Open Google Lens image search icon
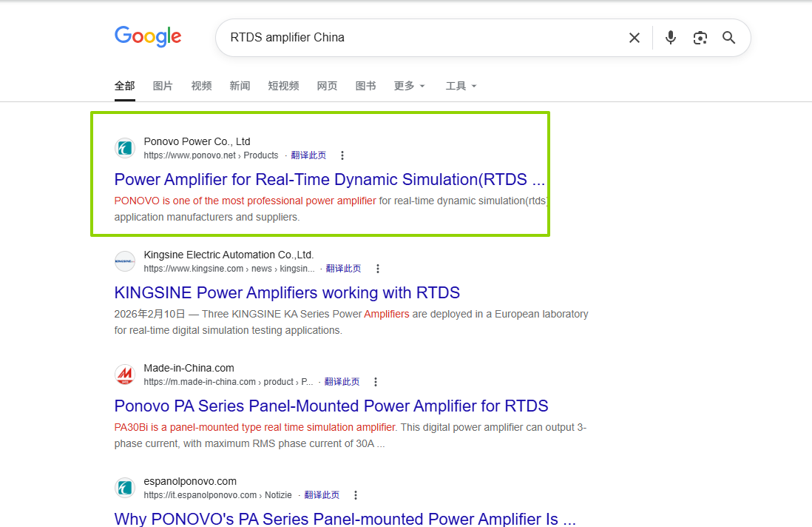This screenshot has width=812, height=527. pos(700,38)
